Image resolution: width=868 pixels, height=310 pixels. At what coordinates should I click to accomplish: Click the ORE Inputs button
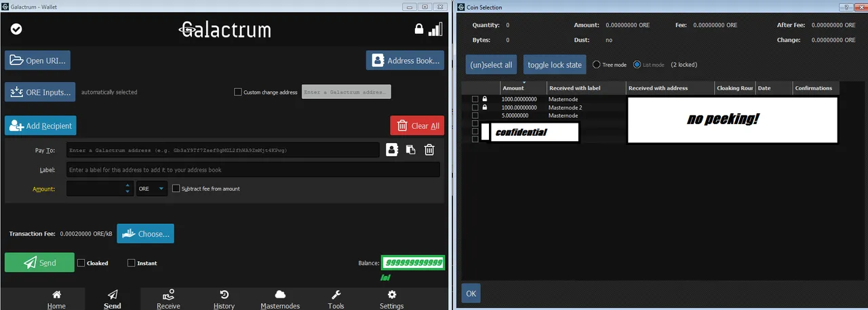point(40,92)
